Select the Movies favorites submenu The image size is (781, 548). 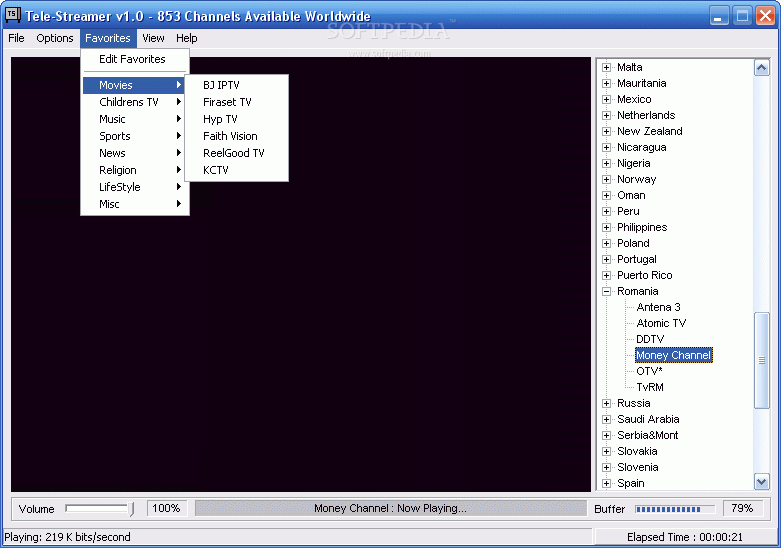pyautogui.click(x=135, y=85)
